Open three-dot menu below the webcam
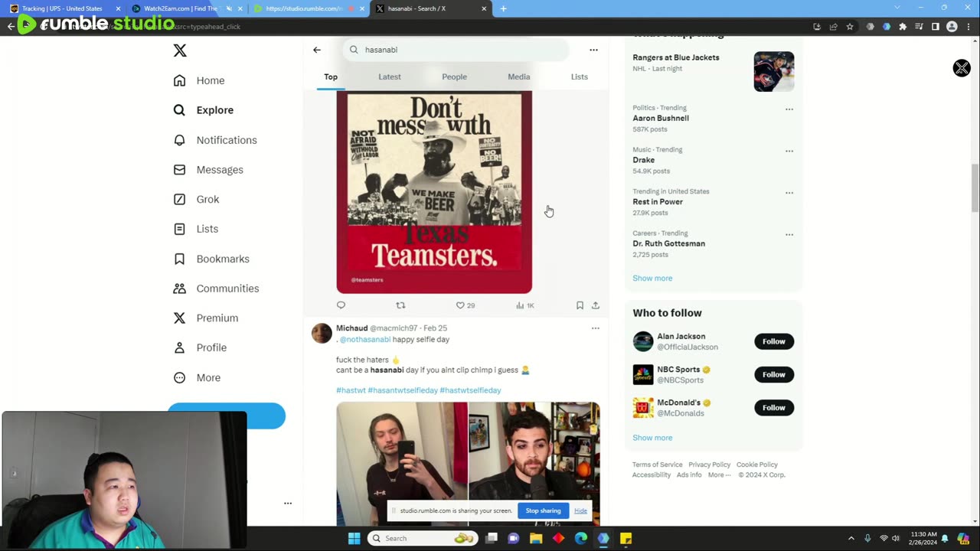Screen dimensions: 980x551 [288, 503]
